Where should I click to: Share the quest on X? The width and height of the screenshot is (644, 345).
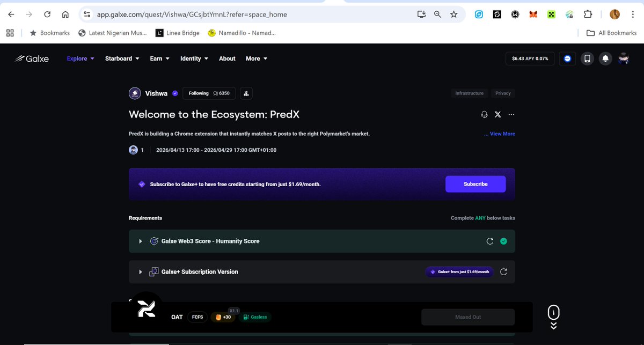point(497,114)
